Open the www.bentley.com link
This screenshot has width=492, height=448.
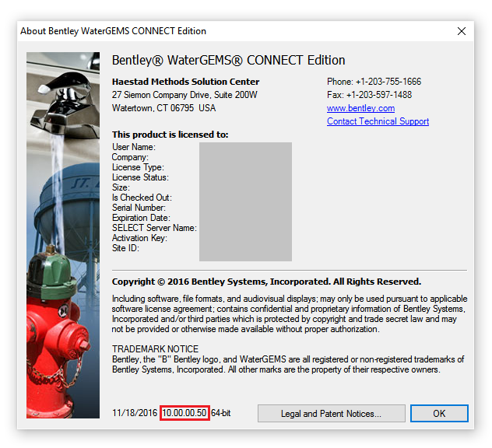360,108
